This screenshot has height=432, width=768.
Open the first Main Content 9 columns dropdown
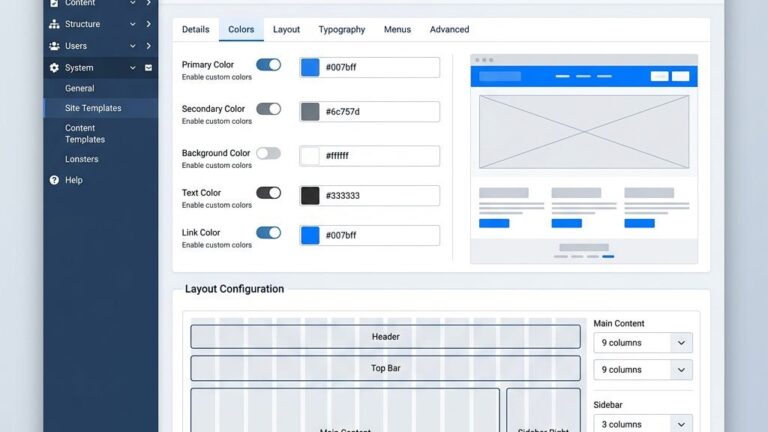click(643, 343)
